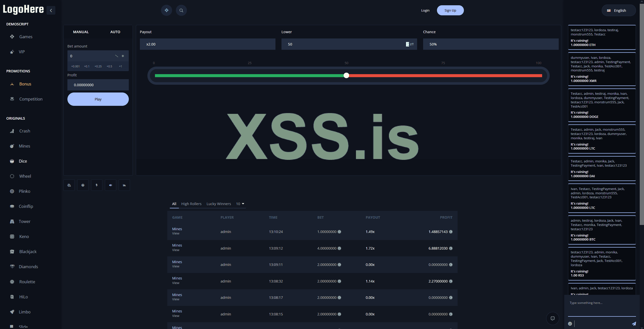Expand the 10 rows count dropdown

coord(240,204)
